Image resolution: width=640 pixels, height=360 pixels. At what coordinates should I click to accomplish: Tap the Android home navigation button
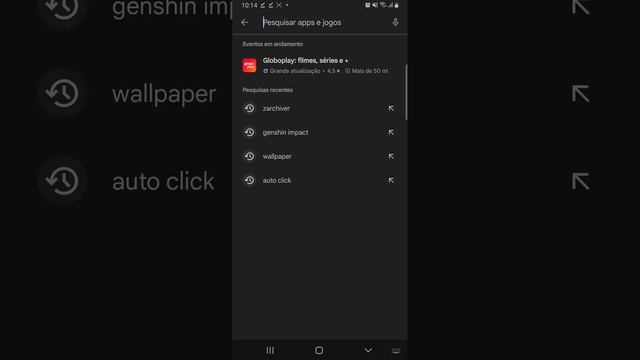tap(319, 350)
